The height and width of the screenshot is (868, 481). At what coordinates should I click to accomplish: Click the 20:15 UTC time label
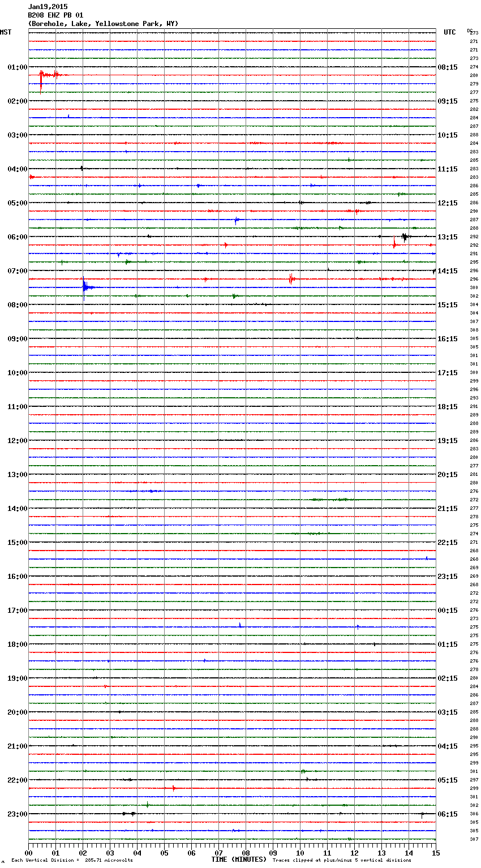[x=448, y=475]
